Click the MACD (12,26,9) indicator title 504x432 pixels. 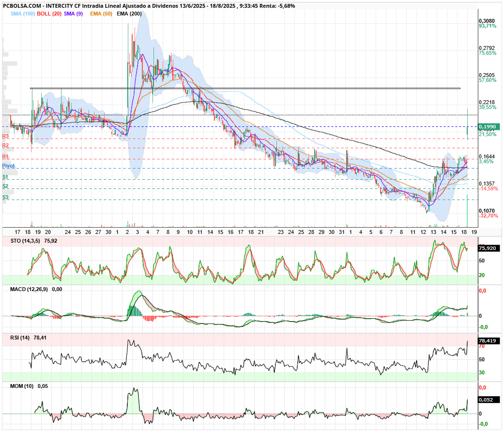[29, 289]
